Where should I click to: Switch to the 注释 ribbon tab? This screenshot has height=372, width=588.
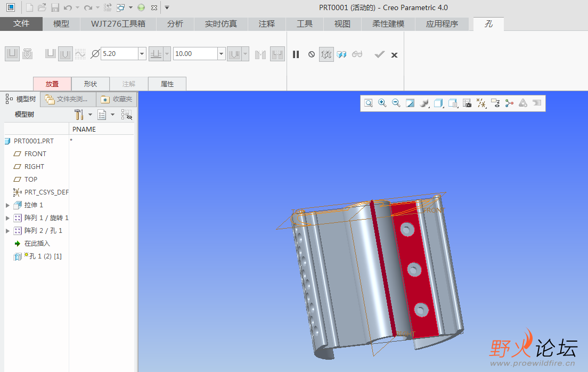(267, 23)
